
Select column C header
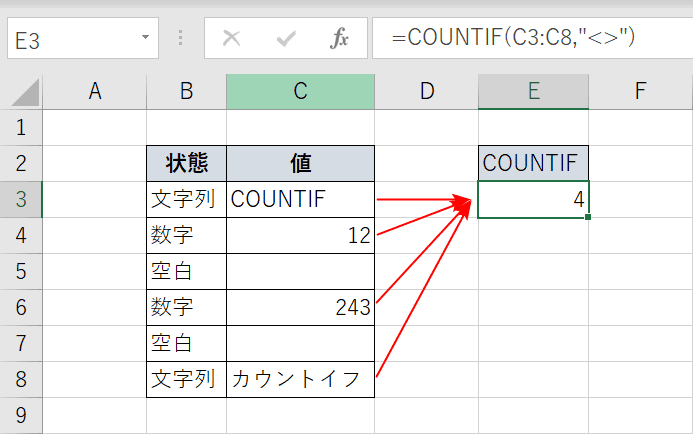coord(300,91)
